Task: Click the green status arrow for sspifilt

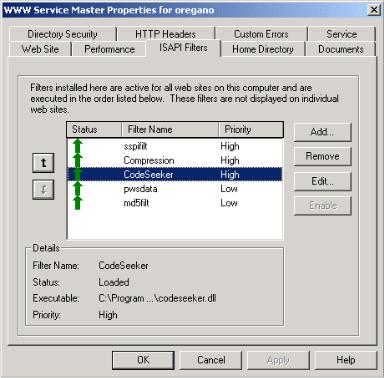Action: pyautogui.click(x=77, y=146)
